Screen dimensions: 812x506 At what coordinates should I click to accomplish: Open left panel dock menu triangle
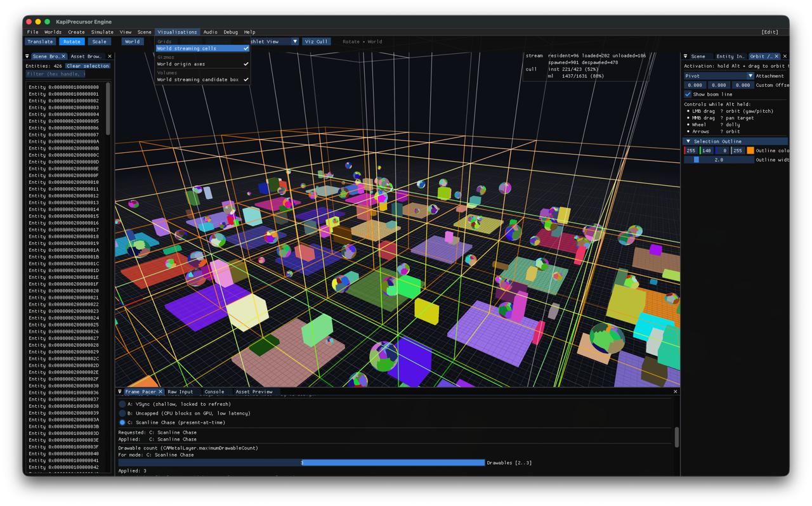click(27, 56)
